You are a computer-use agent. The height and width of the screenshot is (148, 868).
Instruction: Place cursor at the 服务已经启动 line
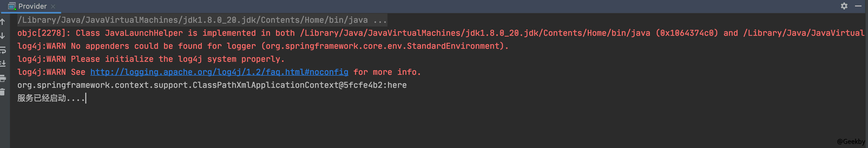point(51,98)
